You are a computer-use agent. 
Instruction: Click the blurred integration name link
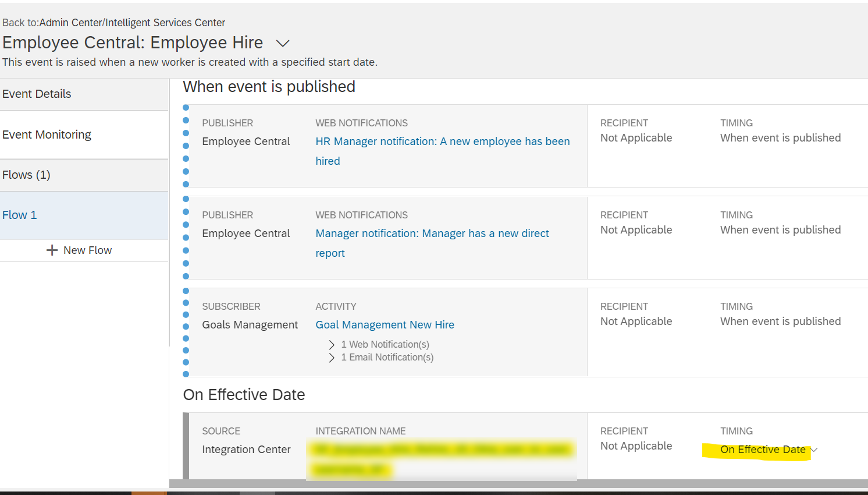pos(442,459)
